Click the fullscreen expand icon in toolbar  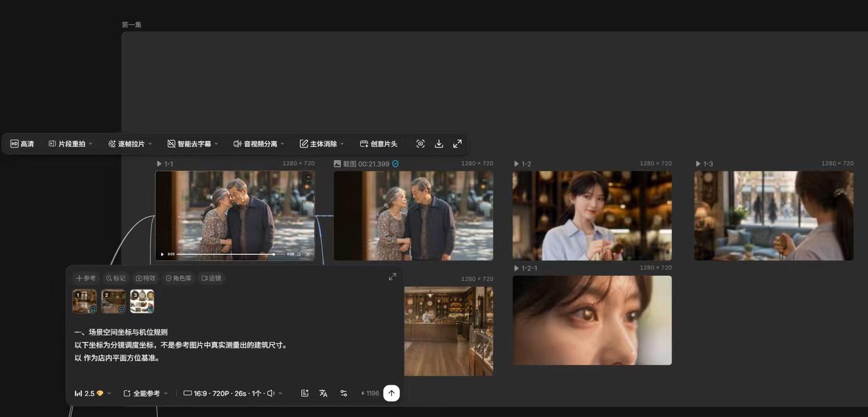click(x=457, y=144)
